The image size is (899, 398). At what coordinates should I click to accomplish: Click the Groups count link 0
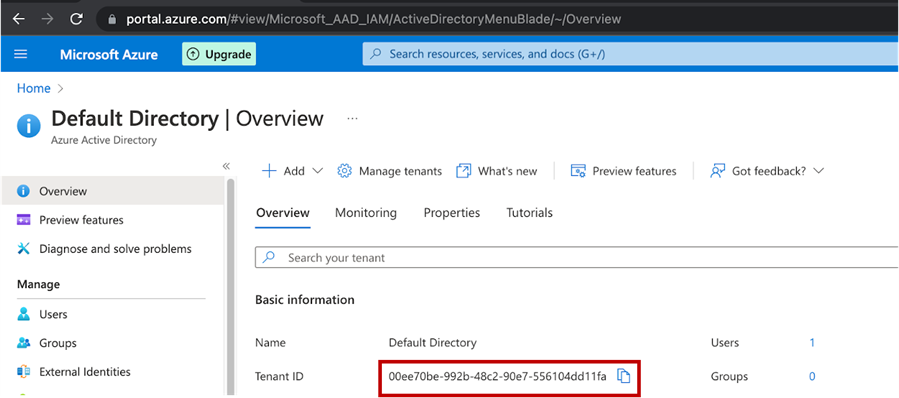coord(812,376)
